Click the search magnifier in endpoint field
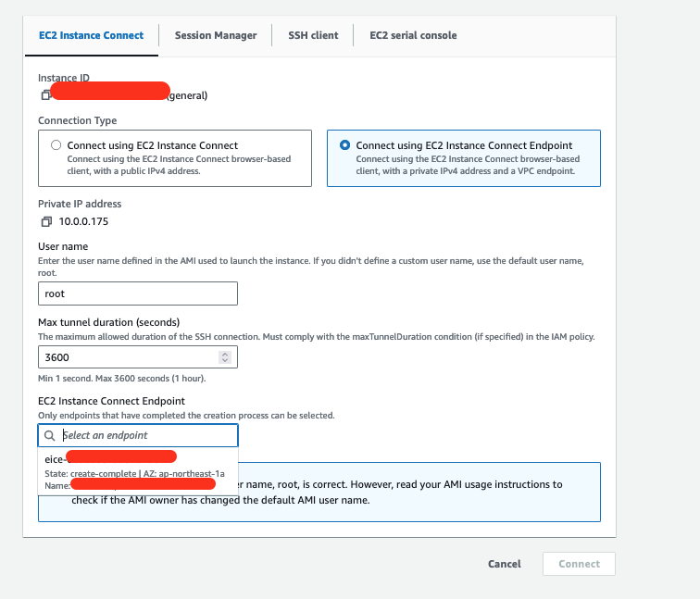700x599 pixels. [50, 436]
